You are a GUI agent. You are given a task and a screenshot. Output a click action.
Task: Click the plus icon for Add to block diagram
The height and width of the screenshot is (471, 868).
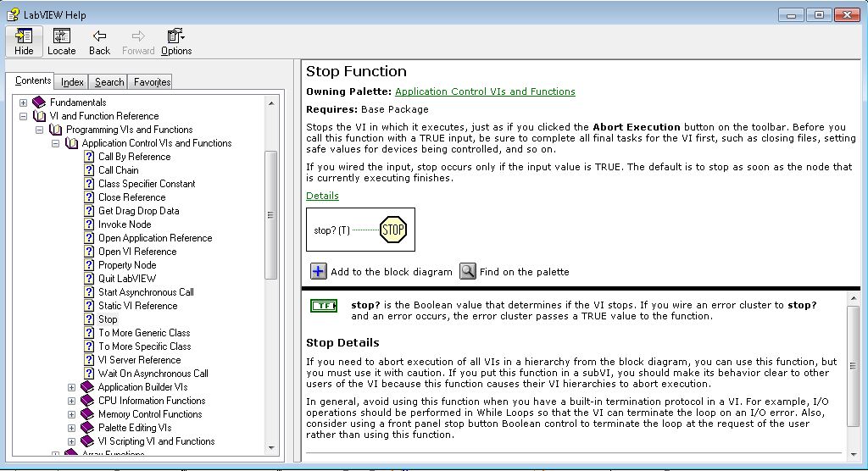click(x=319, y=271)
